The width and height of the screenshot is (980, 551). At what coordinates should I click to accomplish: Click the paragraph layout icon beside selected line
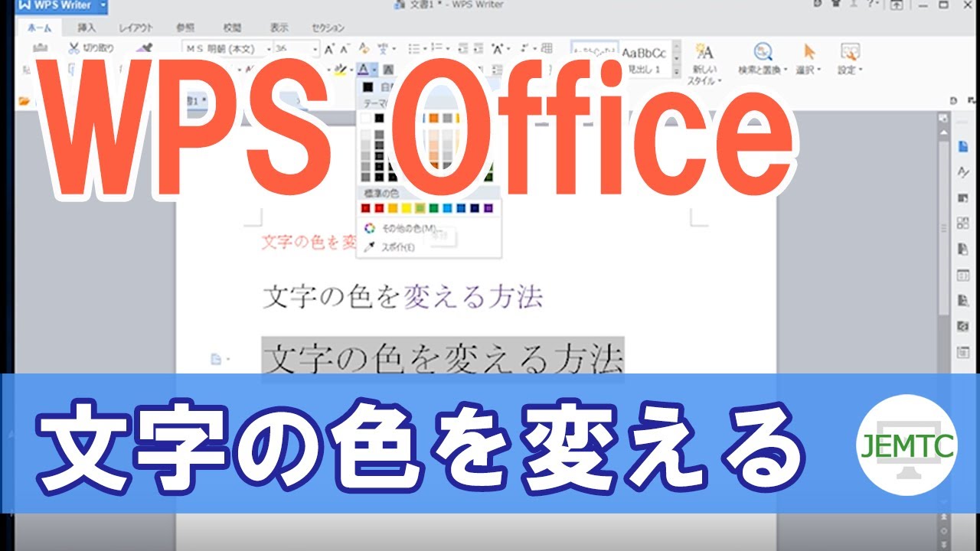(217, 358)
